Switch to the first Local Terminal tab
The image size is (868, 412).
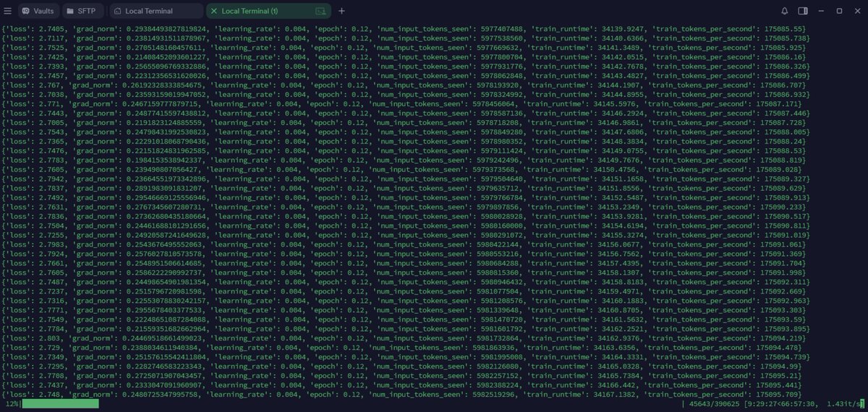[x=156, y=11]
